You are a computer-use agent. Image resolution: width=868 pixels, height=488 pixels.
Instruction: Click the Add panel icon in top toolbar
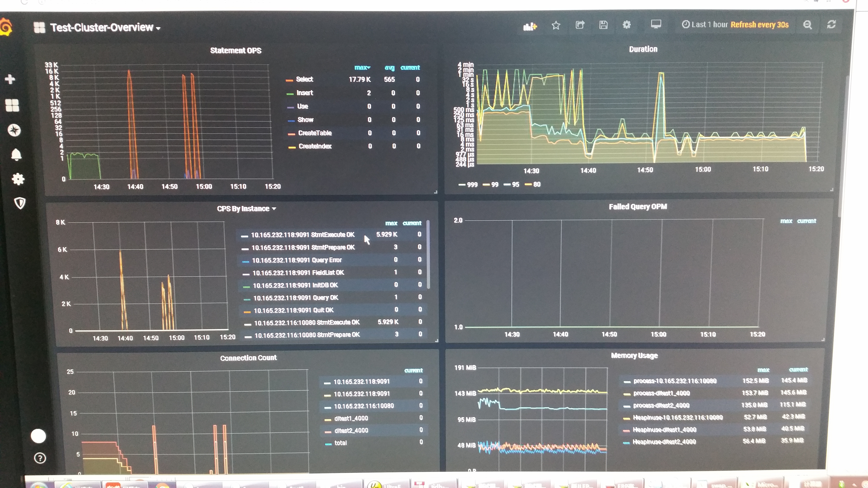click(530, 26)
